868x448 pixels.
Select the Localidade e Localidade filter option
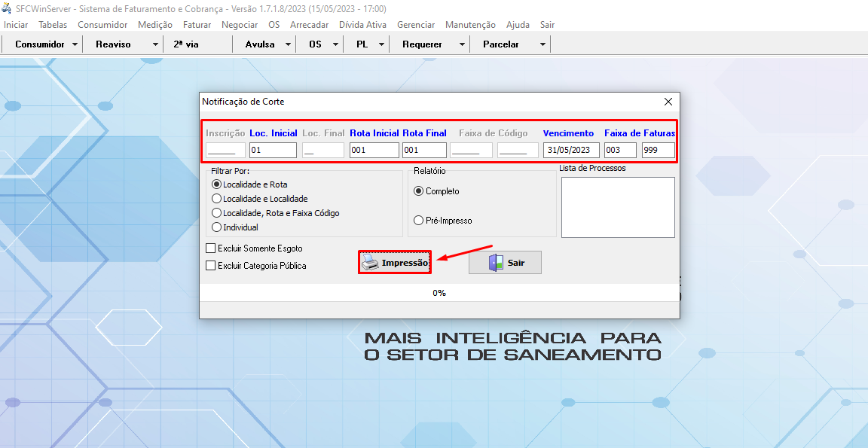(217, 199)
